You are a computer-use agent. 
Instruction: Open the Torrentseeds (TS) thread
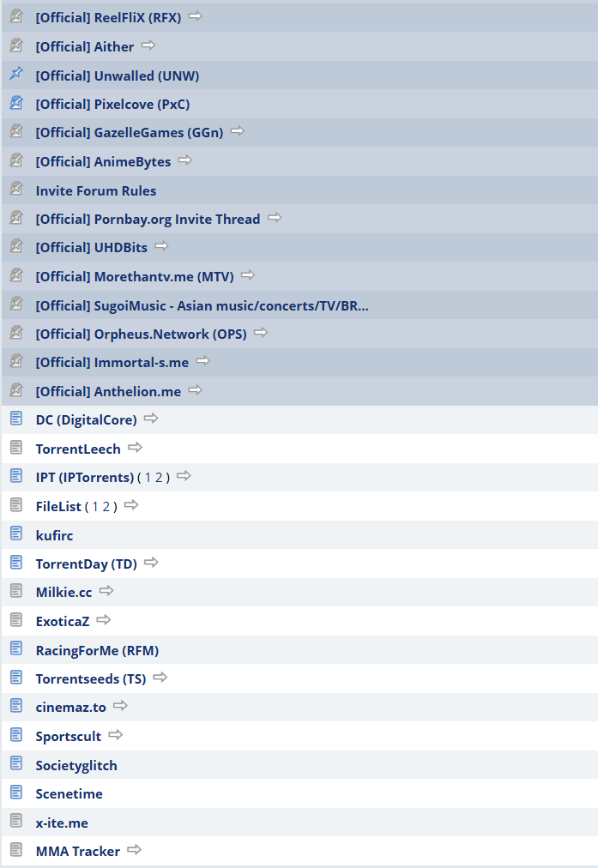click(x=91, y=678)
